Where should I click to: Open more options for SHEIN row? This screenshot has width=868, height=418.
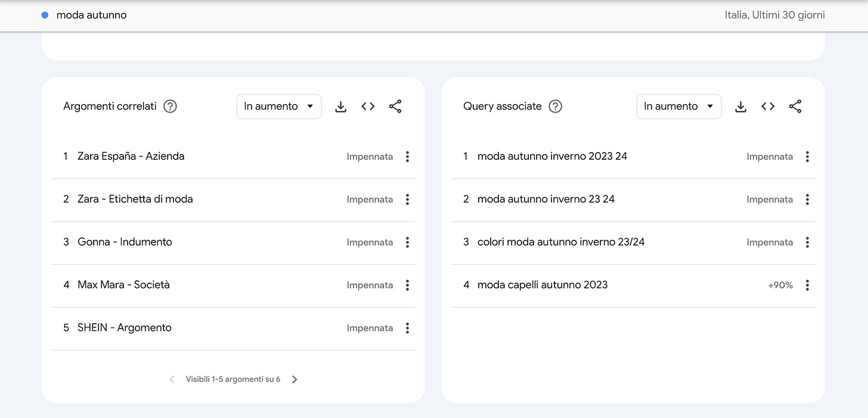[x=407, y=328]
